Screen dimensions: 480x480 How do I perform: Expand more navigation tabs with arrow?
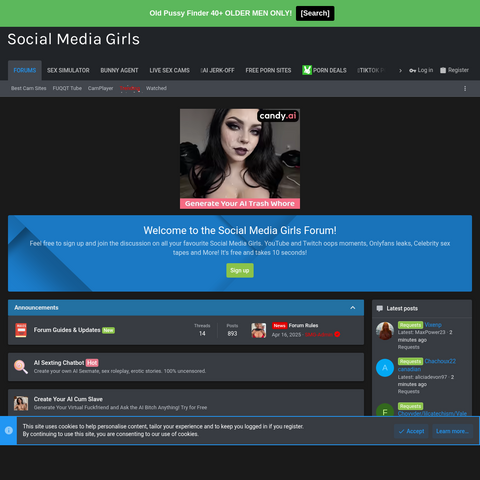400,70
